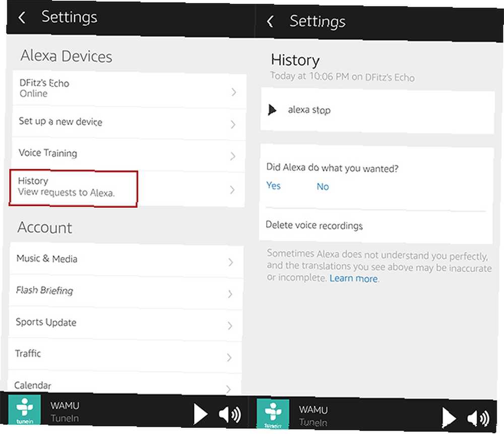Image resolution: width=504 pixels, height=434 pixels.
Task: Answer No to Did Alexa do what you wanted
Action: click(x=323, y=186)
